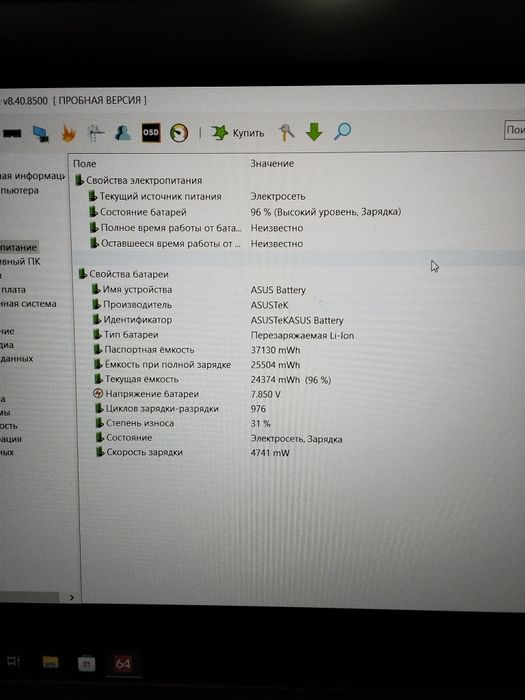Image resolution: width=525 pixels, height=700 pixels.
Task: Click the gauge sensor panel icon
Action: coord(179,133)
